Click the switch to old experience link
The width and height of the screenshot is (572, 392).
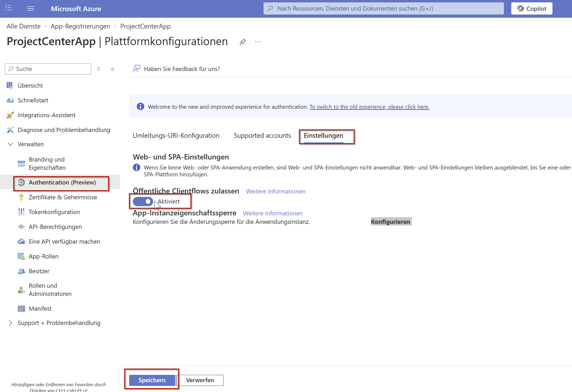point(369,107)
